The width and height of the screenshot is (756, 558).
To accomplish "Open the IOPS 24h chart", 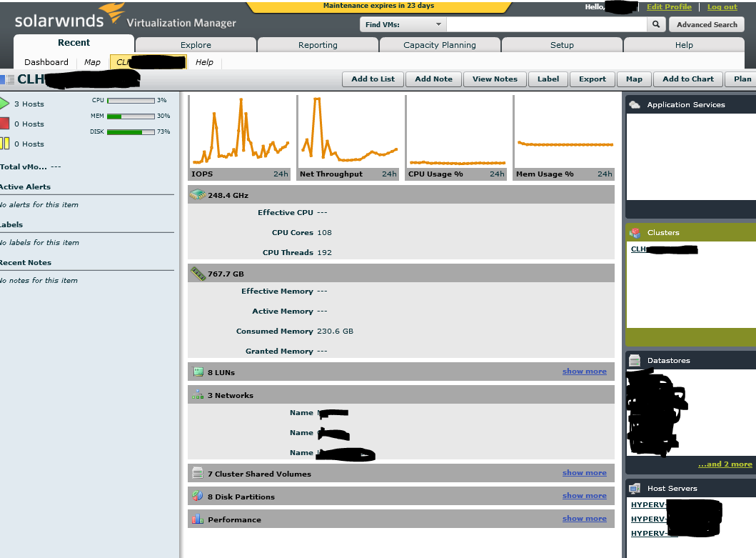I will 240,138.
